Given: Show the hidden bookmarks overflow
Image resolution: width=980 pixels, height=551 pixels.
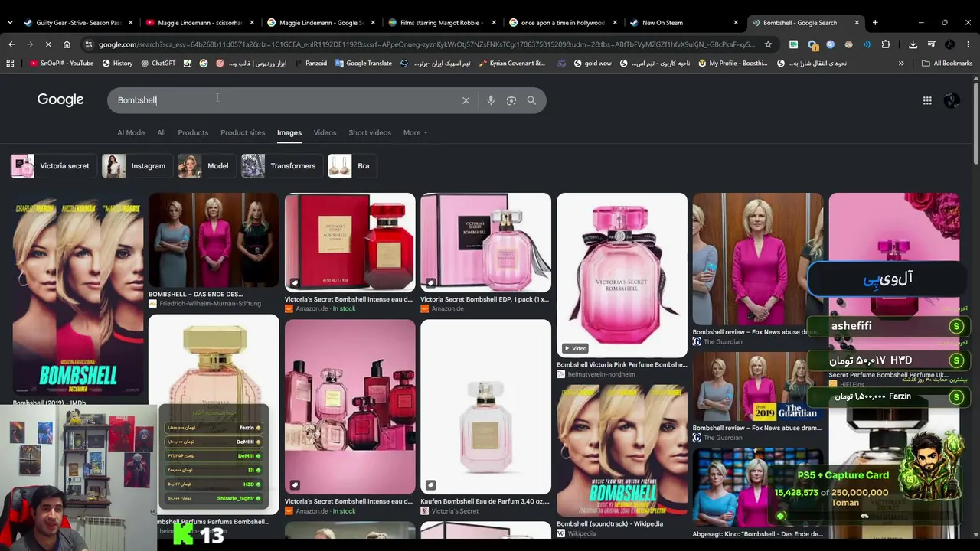Looking at the screenshot, I should (901, 64).
